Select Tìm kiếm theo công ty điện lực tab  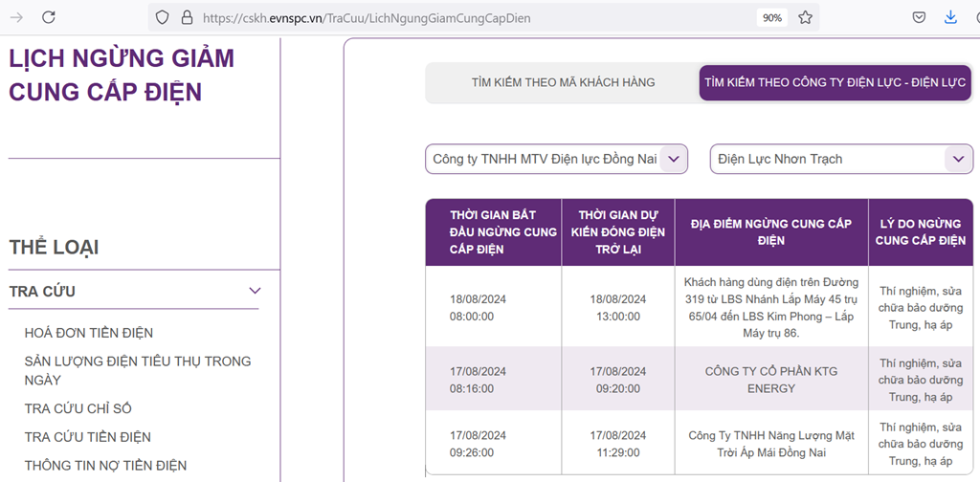pos(835,82)
